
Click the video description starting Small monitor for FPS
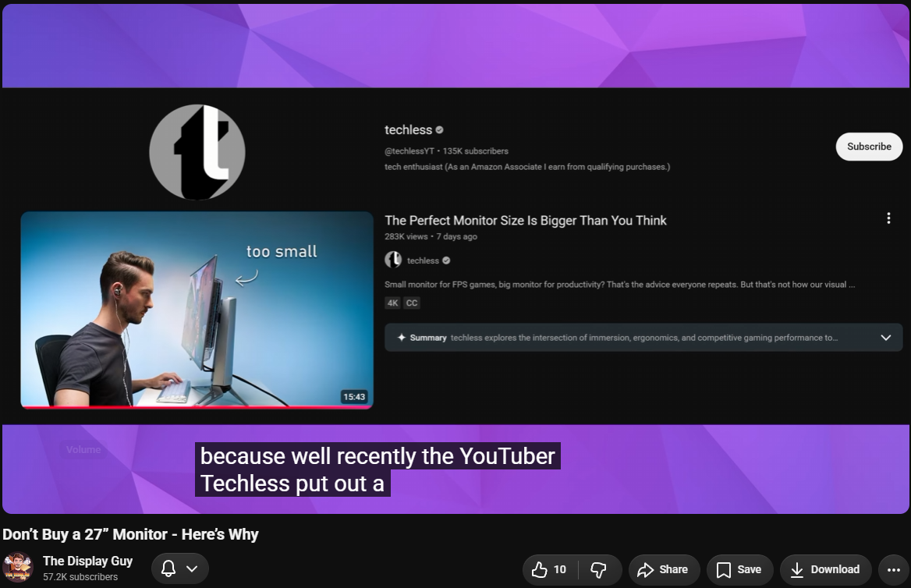pos(619,284)
